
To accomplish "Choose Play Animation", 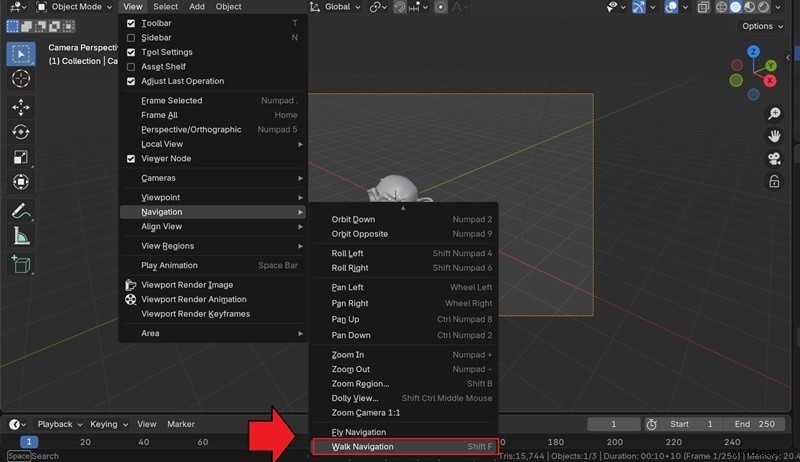I will coord(213,266).
